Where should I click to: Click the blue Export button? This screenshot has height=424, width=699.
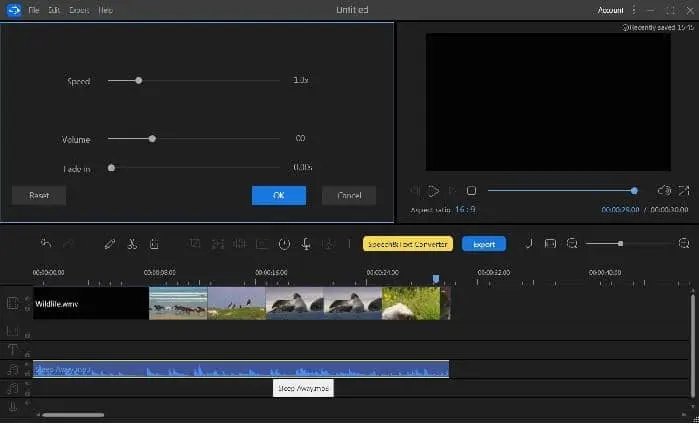point(484,244)
